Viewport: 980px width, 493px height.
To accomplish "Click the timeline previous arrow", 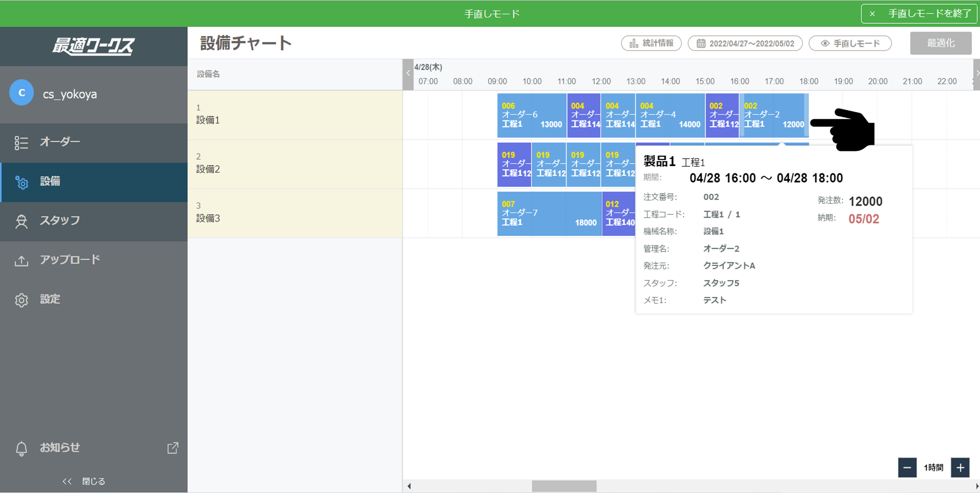I will [x=408, y=74].
